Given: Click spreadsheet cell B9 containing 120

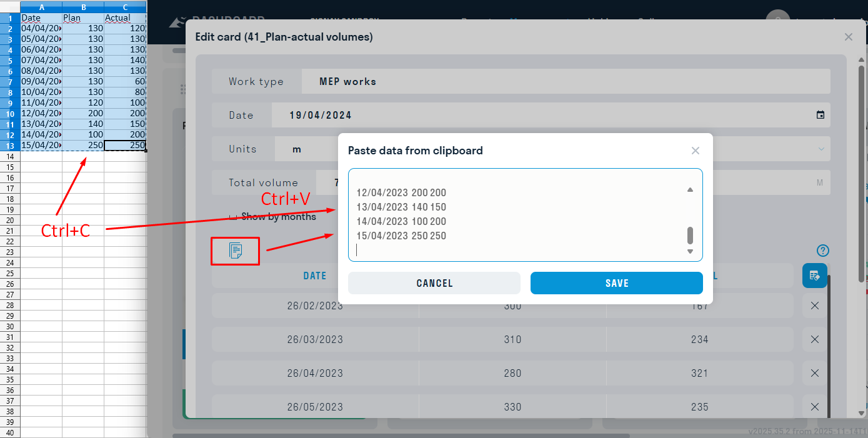Looking at the screenshot, I should [83, 103].
